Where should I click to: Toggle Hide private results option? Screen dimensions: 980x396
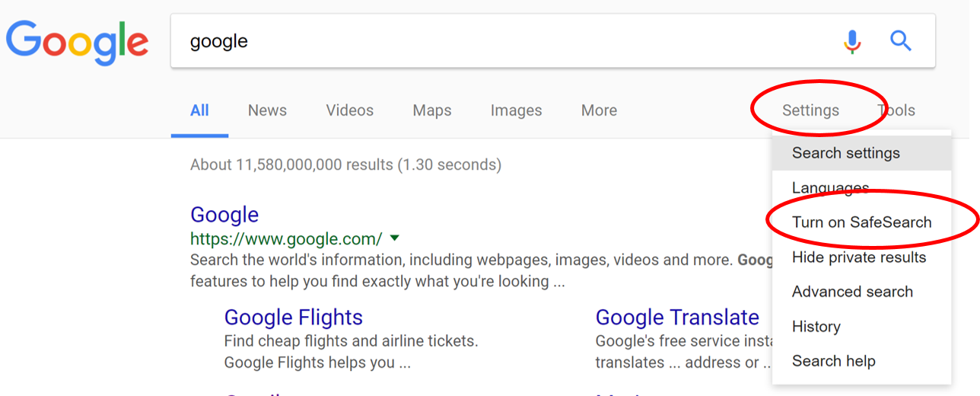tap(859, 257)
